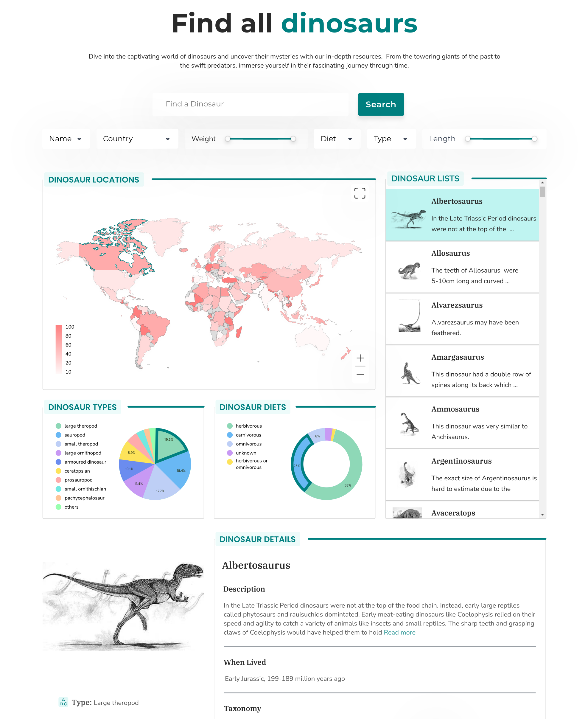Click the dinosaur list scroll-up arrow
This screenshot has height=719, width=588.
click(x=542, y=182)
